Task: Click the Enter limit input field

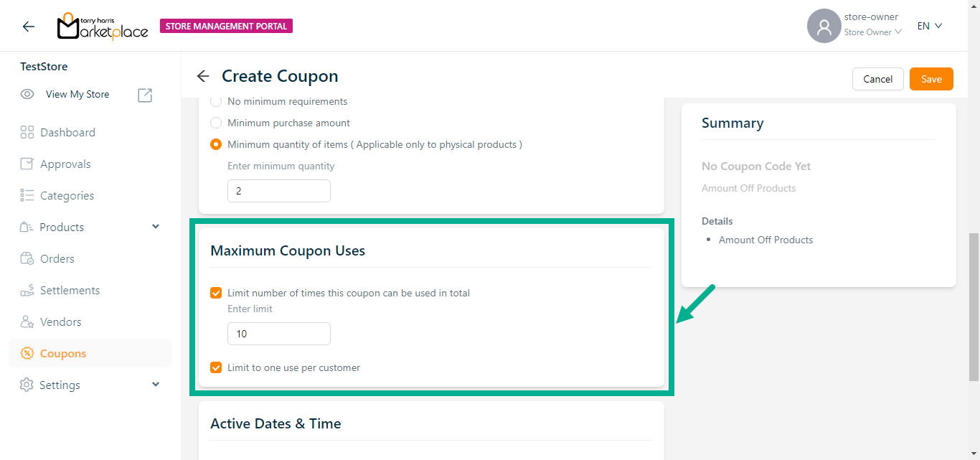Action: [x=279, y=334]
